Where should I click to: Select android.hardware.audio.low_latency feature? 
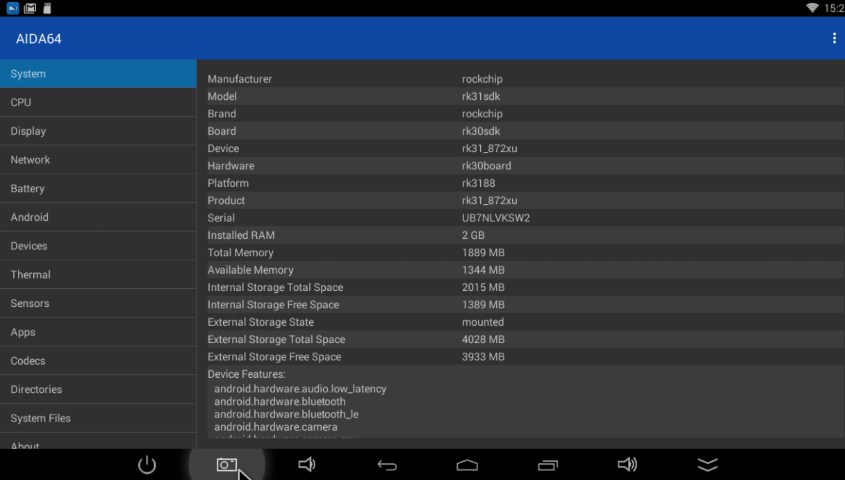(x=300, y=388)
